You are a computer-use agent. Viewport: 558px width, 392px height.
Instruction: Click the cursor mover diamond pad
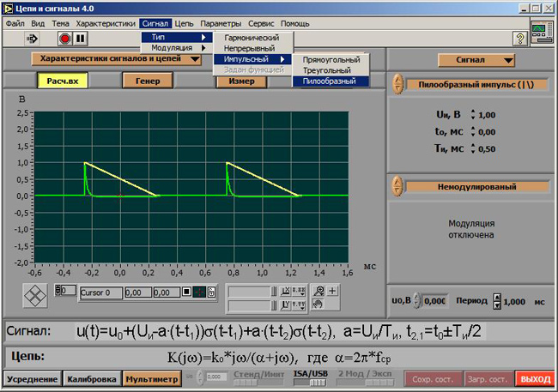[35, 296]
